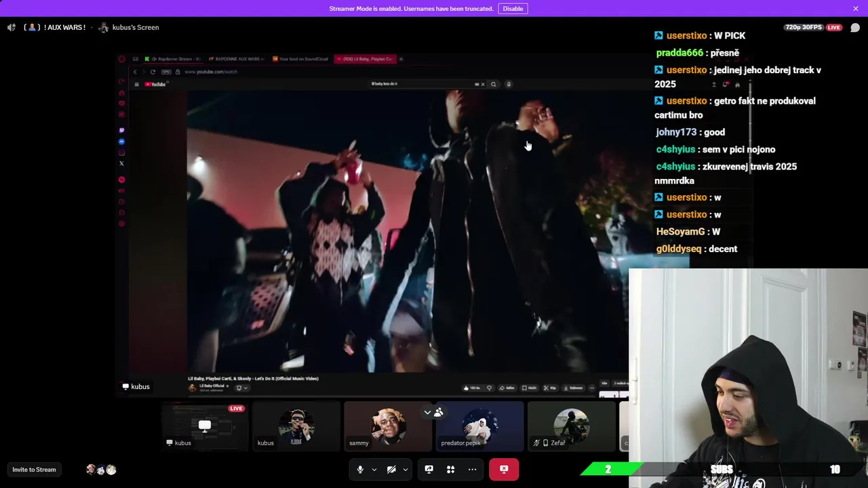Open the more options ellipsis in call bar
868x488 pixels.
pos(472,469)
